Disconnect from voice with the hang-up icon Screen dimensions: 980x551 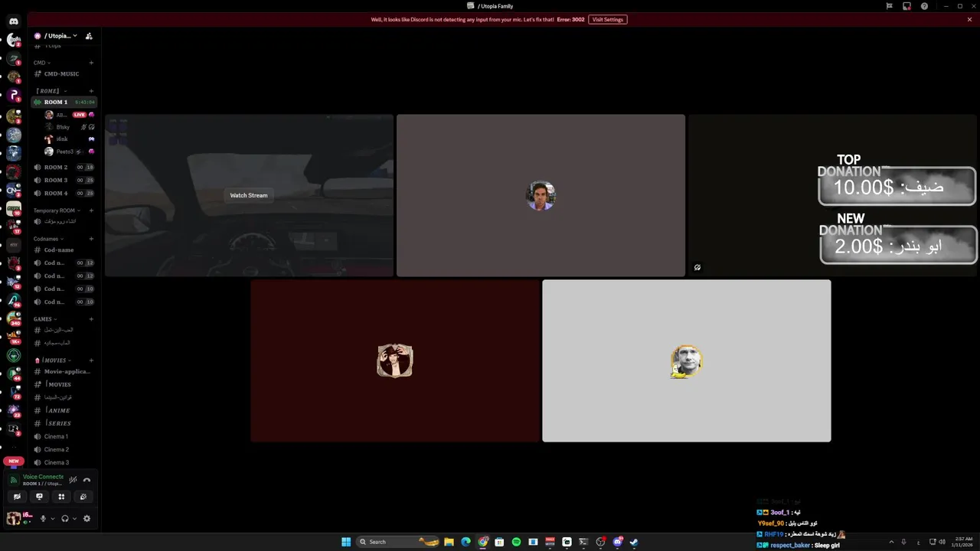pyautogui.click(x=87, y=480)
